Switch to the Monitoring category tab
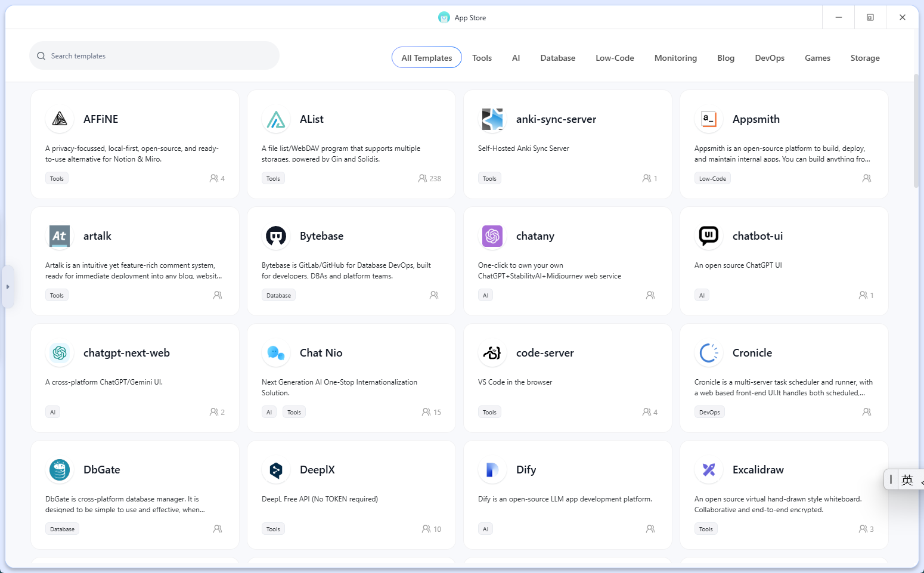This screenshot has height=573, width=924. coord(675,58)
